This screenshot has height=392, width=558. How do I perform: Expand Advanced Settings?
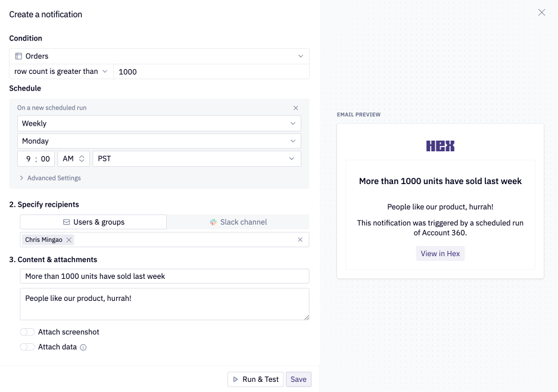[51, 178]
